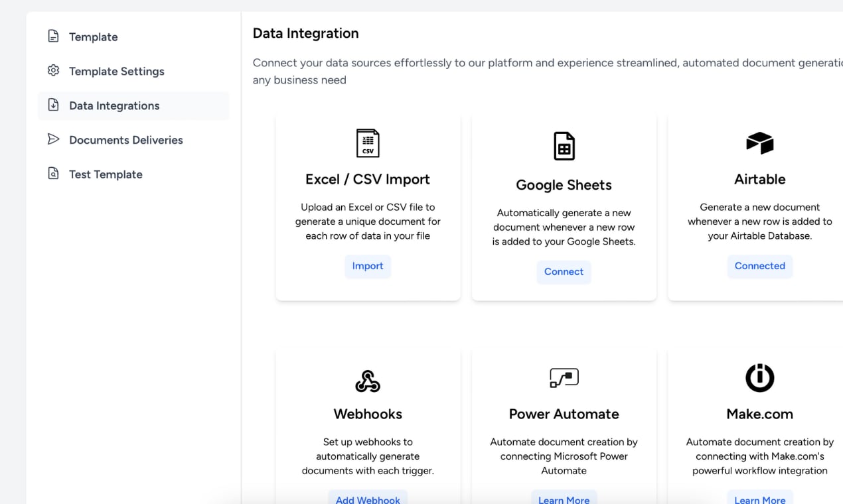Click the Excel / CSV file icon
This screenshot has height=504, width=843.
click(368, 143)
